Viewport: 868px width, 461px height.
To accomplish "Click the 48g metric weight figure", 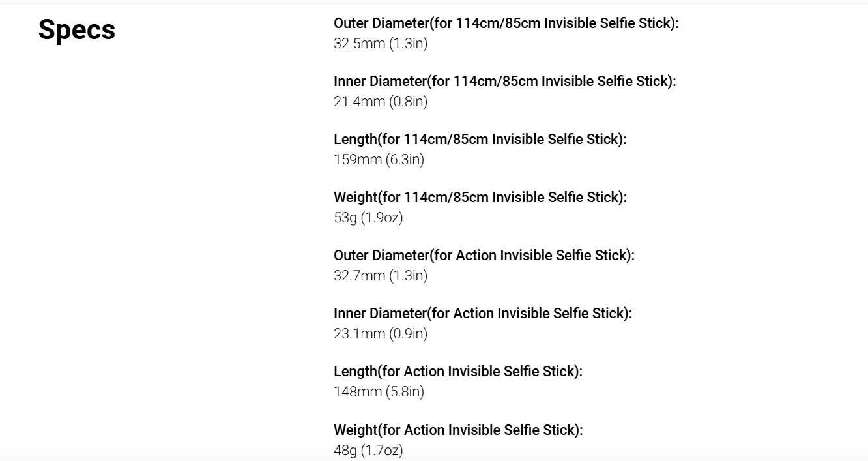I will 345,451.
